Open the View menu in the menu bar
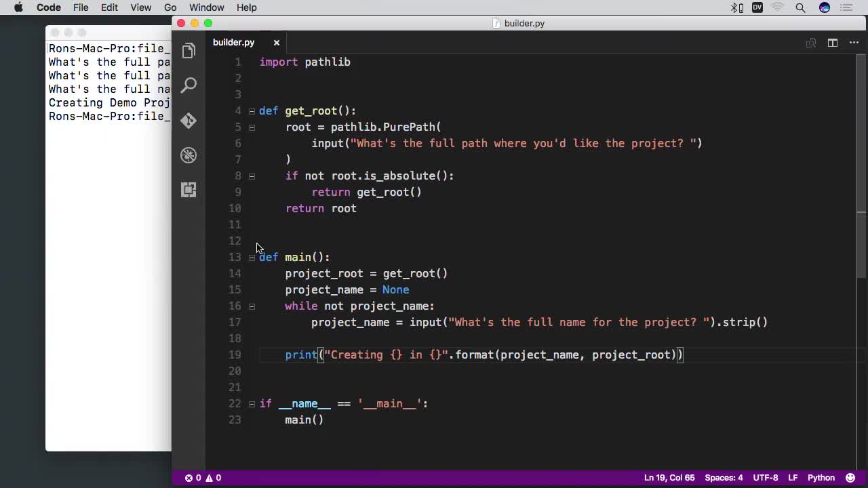The height and width of the screenshot is (488, 868). [140, 7]
